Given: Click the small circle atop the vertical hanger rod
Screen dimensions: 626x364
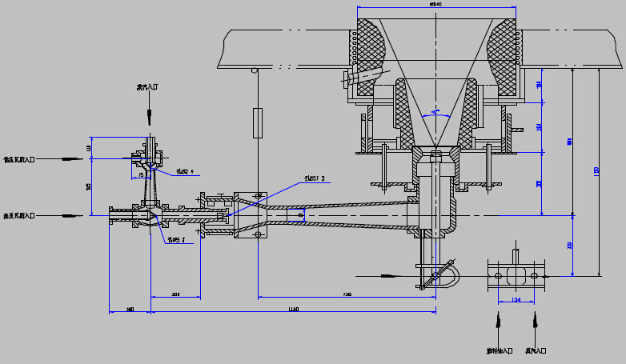Looking at the screenshot, I should click(255, 70).
